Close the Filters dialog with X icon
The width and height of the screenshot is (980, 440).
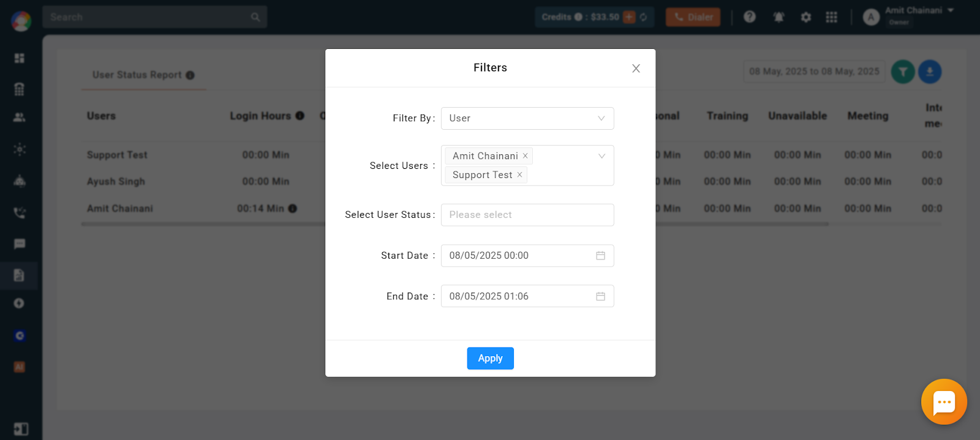pos(636,69)
